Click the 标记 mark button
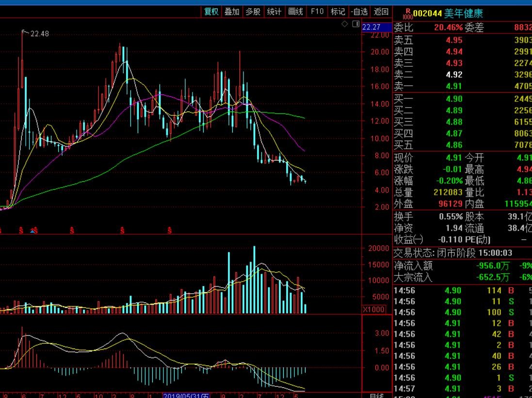Screen dimensions: 532x398 pyautogui.click(x=338, y=12)
